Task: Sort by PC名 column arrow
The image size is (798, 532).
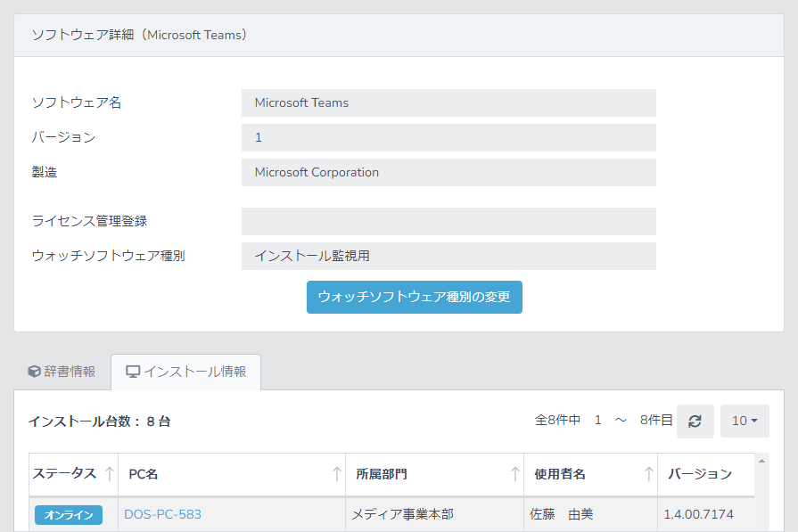Action: click(x=336, y=474)
